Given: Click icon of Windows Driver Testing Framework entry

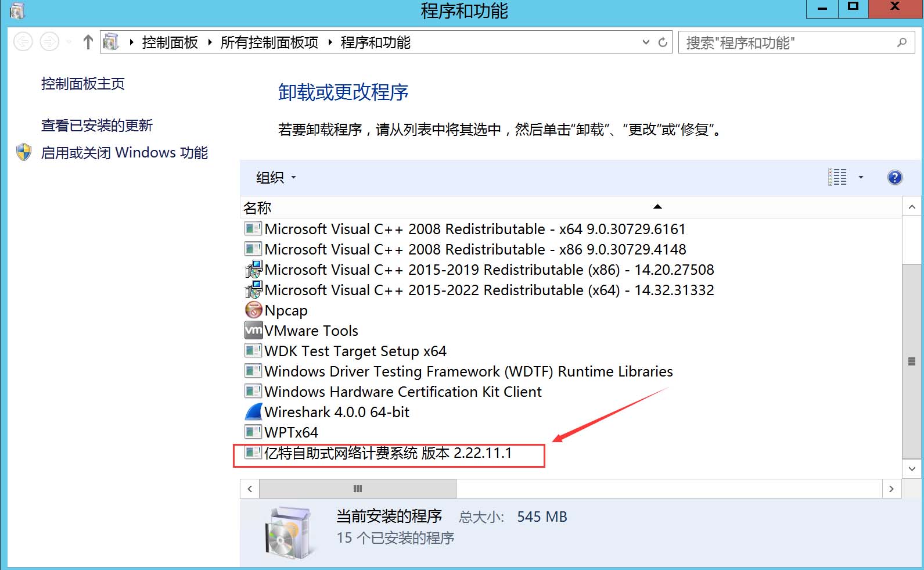Looking at the screenshot, I should coord(253,371).
